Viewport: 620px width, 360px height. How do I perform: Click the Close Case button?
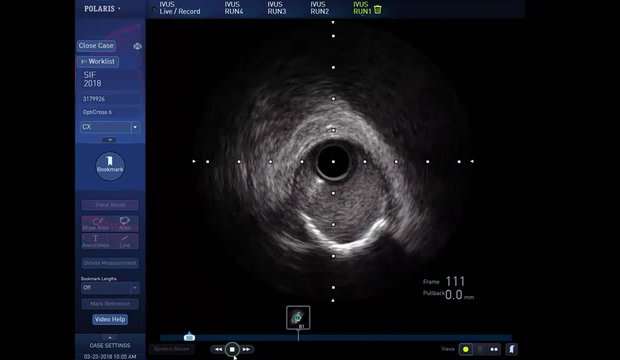(x=96, y=45)
